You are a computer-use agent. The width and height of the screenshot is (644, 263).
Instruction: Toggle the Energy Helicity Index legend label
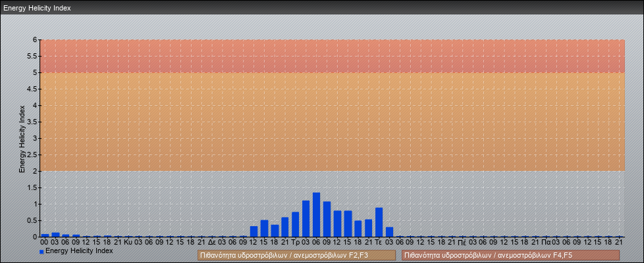point(79,251)
